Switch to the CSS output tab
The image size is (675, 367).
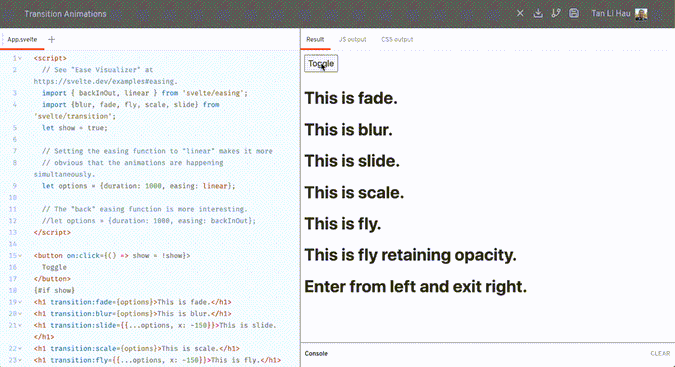[396, 40]
